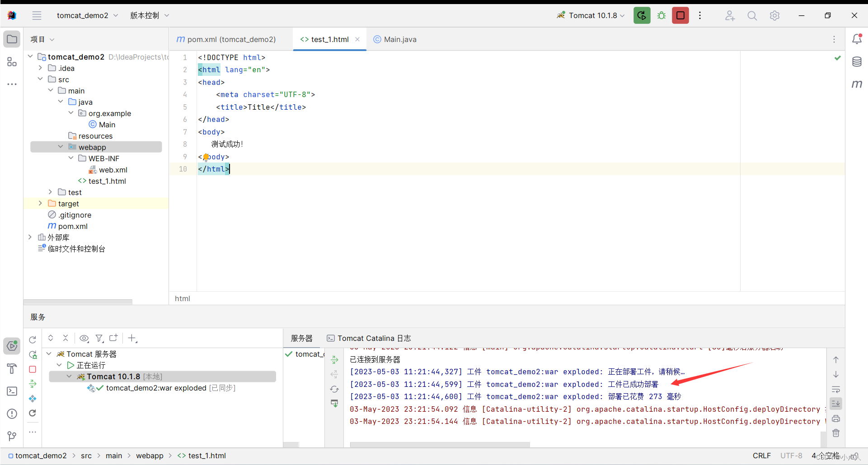Start debugging with the bug icon
The image size is (868, 465).
pyautogui.click(x=661, y=15)
